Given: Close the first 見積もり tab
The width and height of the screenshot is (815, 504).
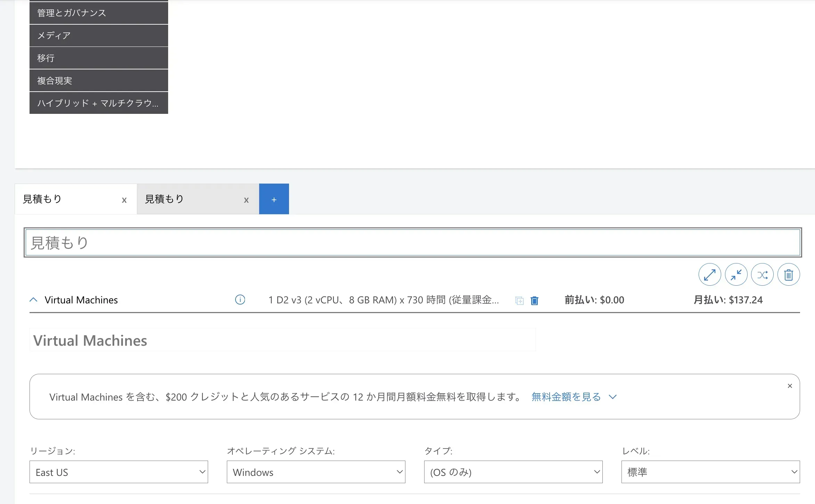Looking at the screenshot, I should (x=124, y=200).
